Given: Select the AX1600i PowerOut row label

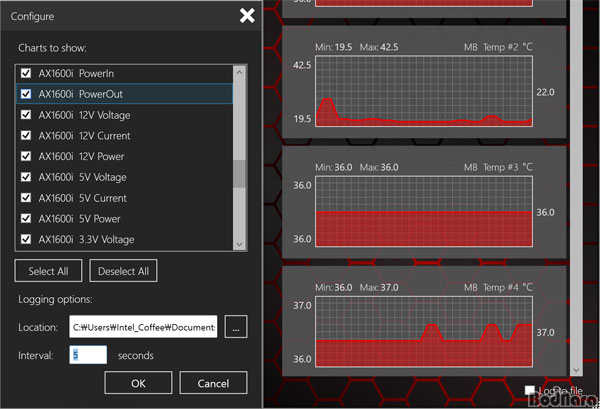Looking at the screenshot, I should 81,94.
